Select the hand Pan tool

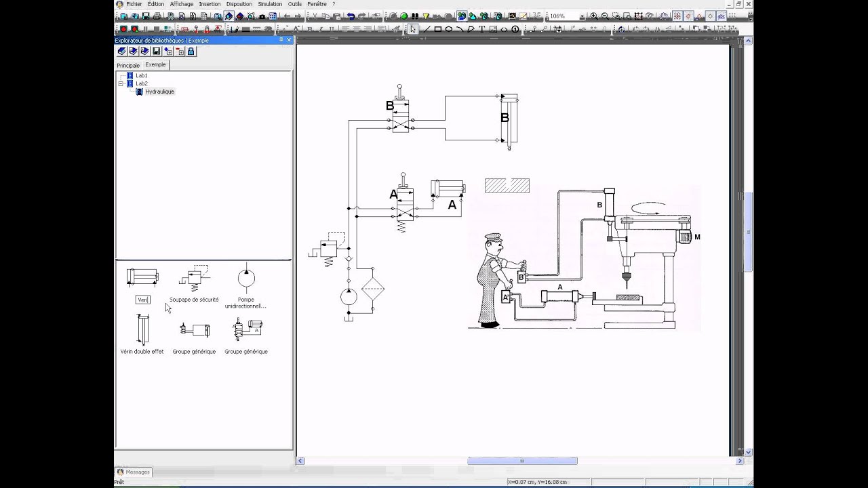pos(663,16)
